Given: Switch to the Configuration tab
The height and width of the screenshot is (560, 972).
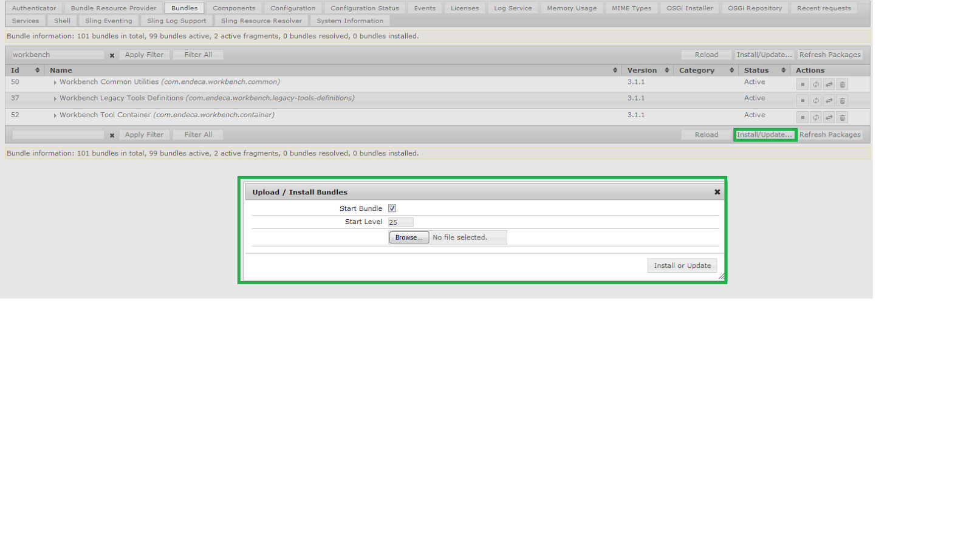Looking at the screenshot, I should (x=293, y=8).
